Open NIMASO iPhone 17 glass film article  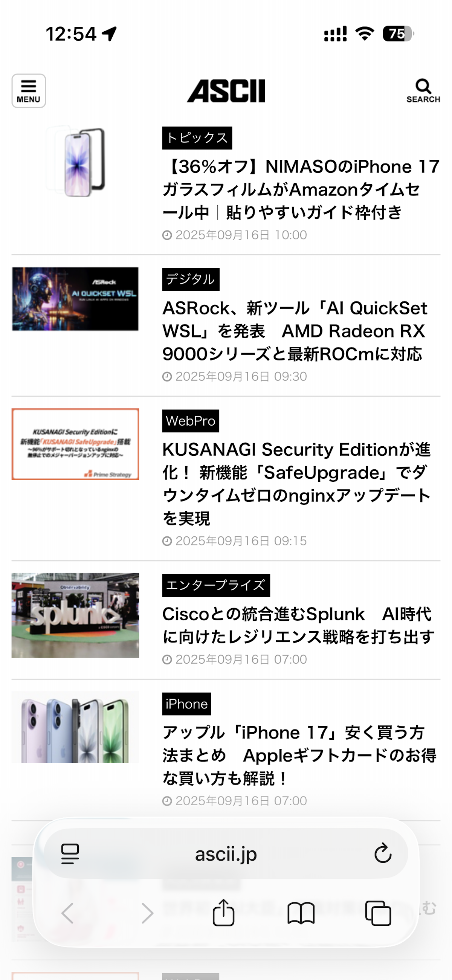pyautogui.click(x=301, y=189)
